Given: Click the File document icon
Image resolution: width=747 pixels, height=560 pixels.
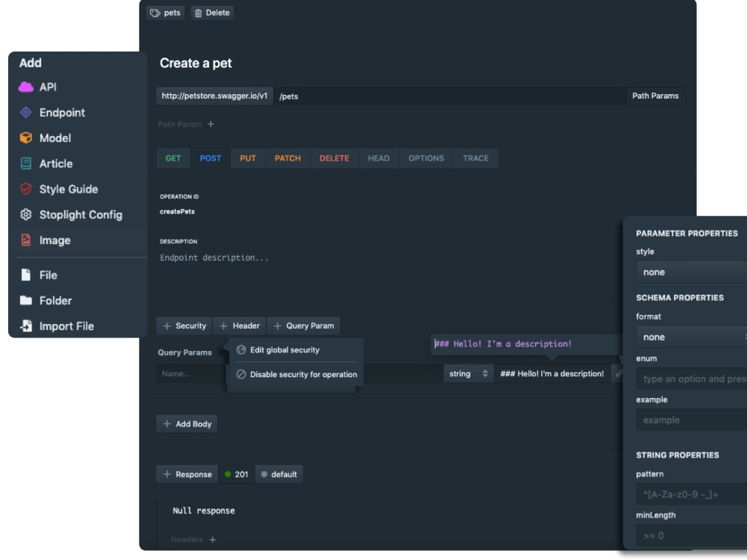Looking at the screenshot, I should pos(25,275).
